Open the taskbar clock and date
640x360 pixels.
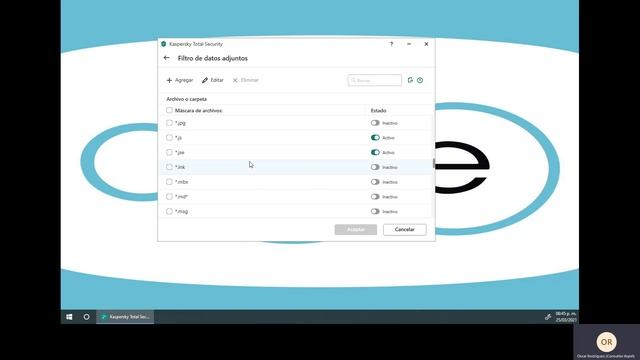pyautogui.click(x=566, y=317)
